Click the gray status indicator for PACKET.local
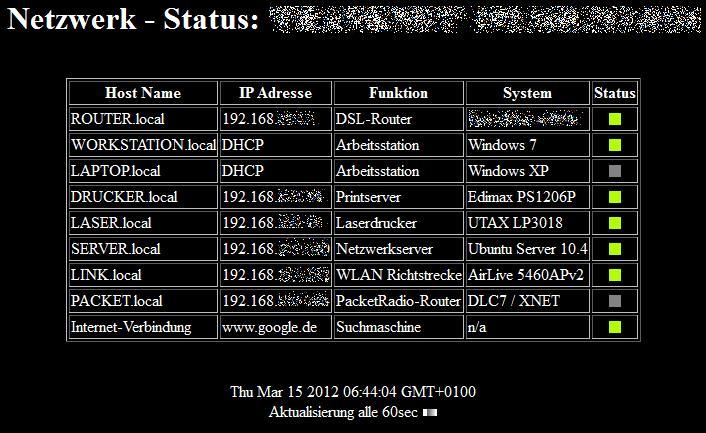This screenshot has height=433, width=706. click(x=615, y=301)
